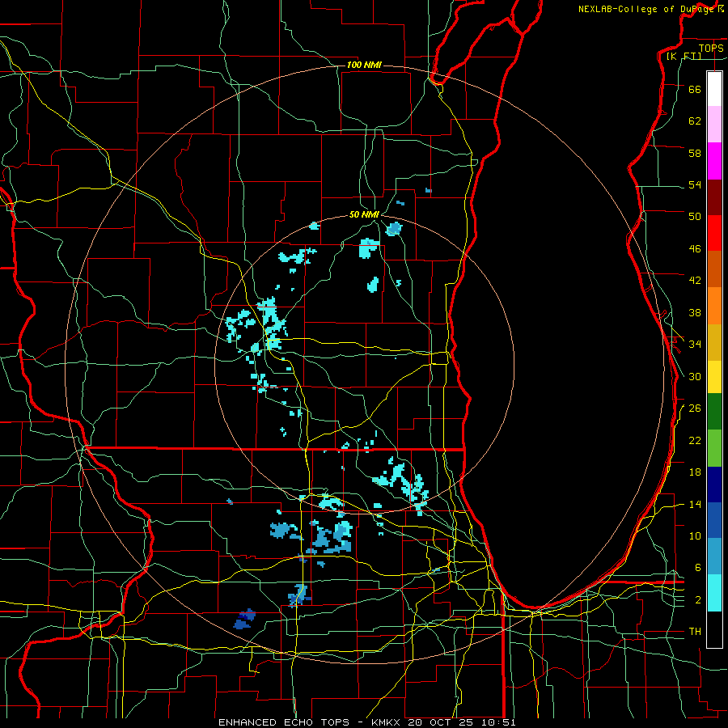Pick the dark orange legend band
This screenshot has width=728, height=728.
click(714, 269)
